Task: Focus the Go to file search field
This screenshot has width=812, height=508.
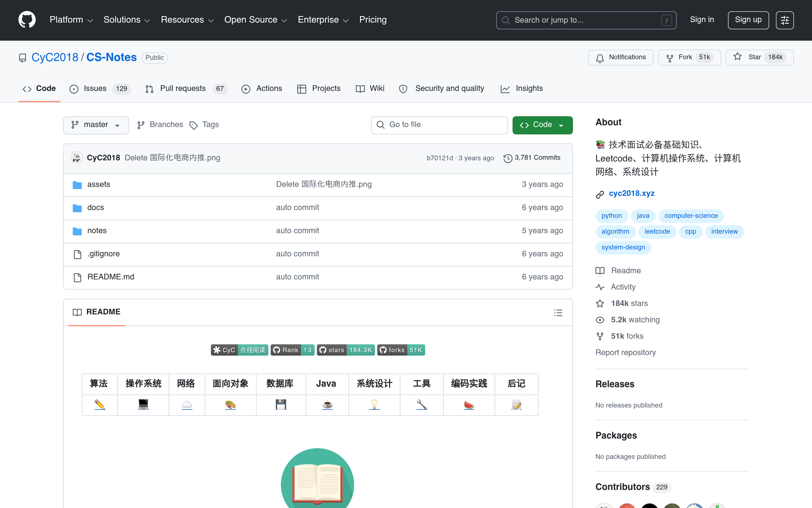Action: [439, 125]
